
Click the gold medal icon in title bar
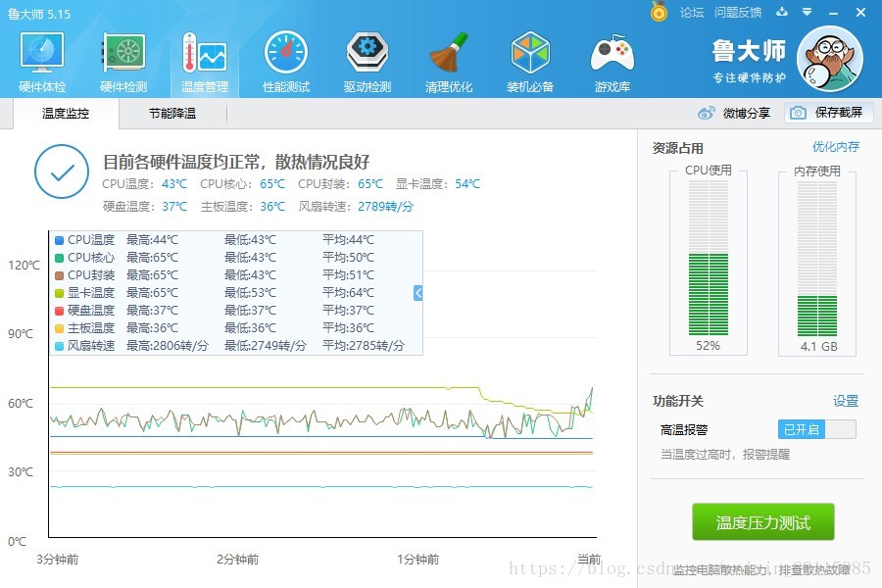[659, 12]
